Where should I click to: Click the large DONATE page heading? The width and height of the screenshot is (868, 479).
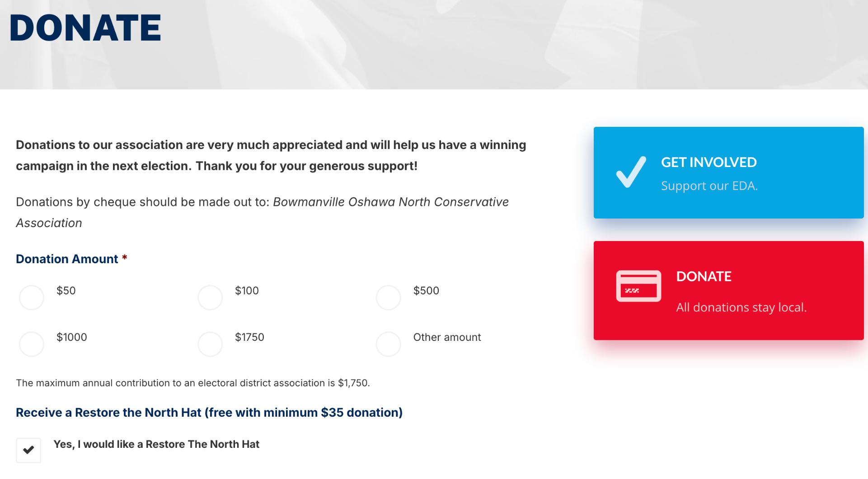point(85,28)
